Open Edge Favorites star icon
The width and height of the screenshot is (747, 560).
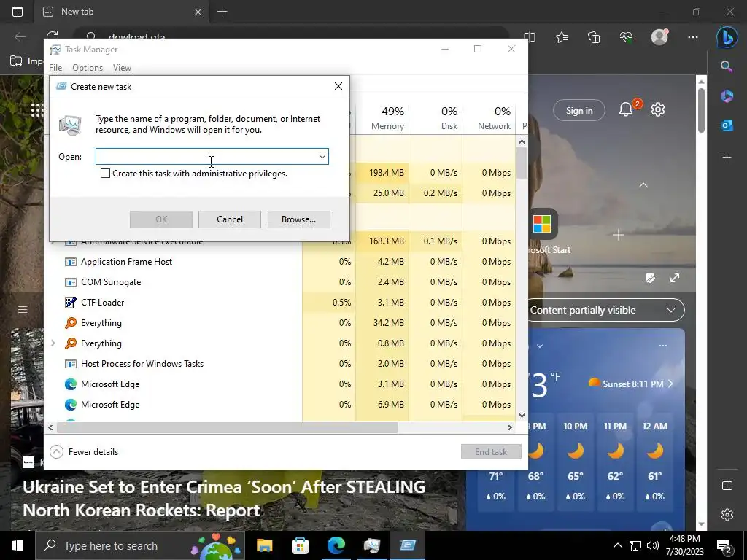click(x=562, y=37)
